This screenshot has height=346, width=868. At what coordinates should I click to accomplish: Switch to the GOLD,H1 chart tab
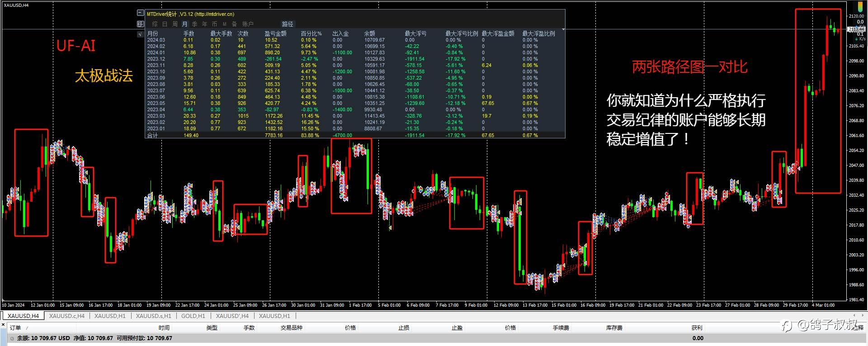pyautogui.click(x=193, y=316)
